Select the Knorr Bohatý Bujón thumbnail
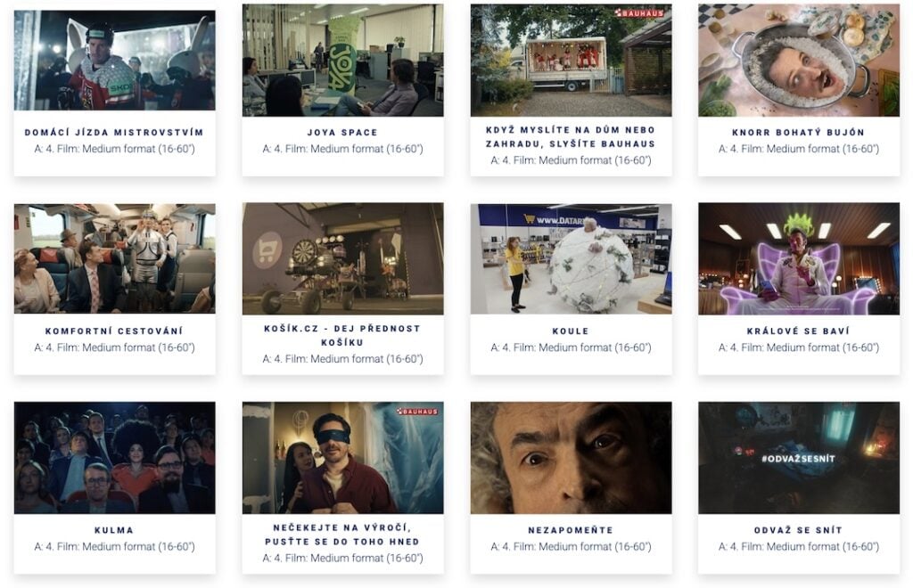 [799, 60]
